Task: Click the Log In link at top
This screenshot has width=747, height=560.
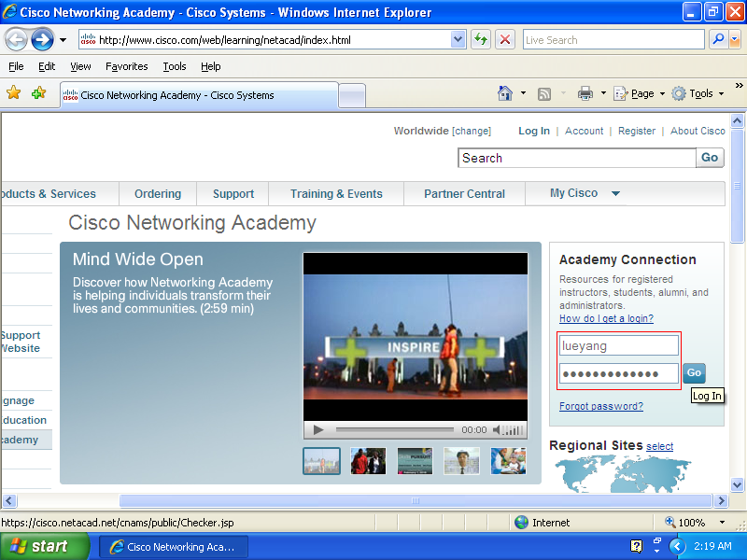Action: coord(534,131)
